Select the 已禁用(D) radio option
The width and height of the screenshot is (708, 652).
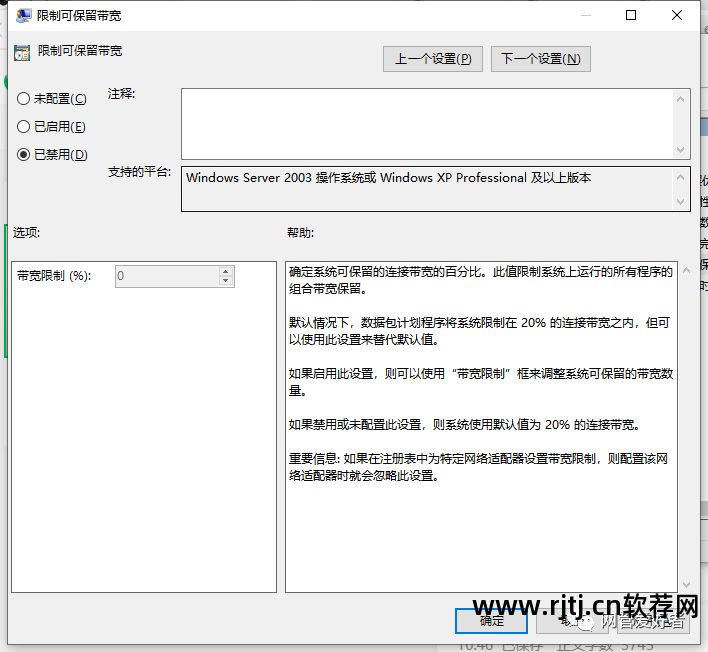click(x=52, y=154)
